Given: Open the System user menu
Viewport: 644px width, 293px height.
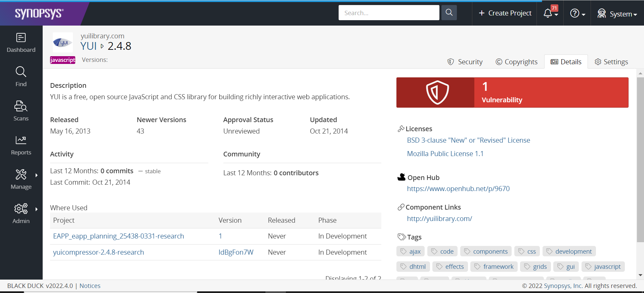Looking at the screenshot, I should click(617, 13).
